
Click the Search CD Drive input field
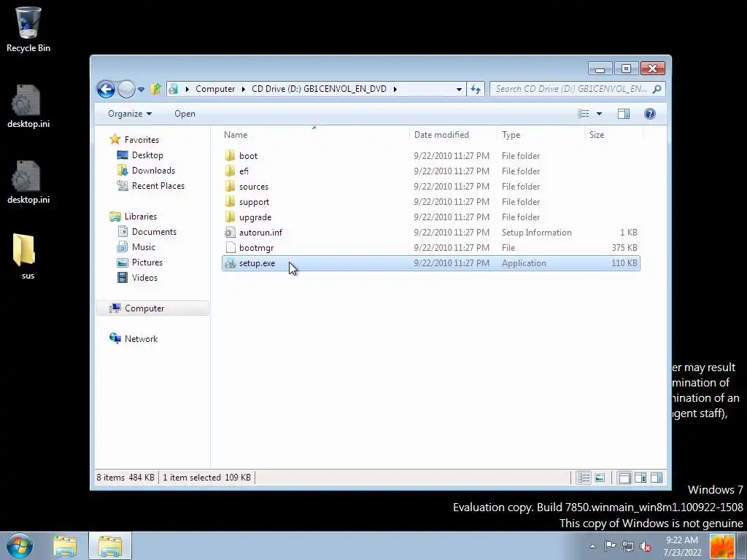(570, 89)
